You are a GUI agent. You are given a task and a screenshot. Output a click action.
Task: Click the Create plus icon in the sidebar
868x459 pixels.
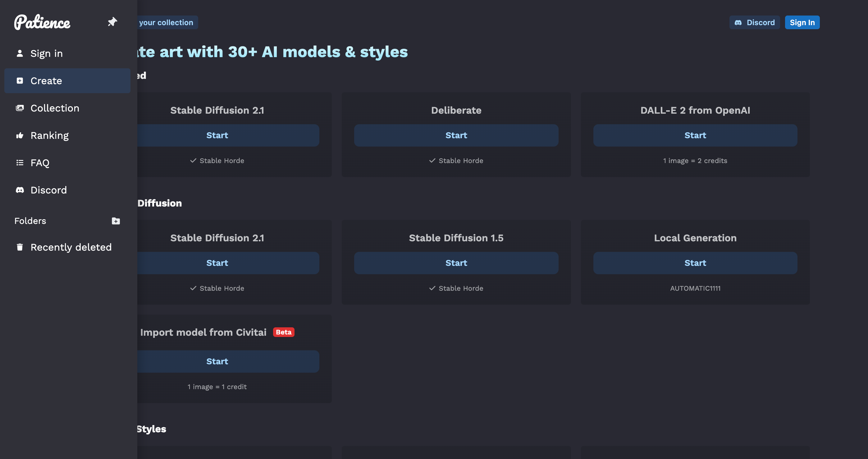click(x=20, y=81)
